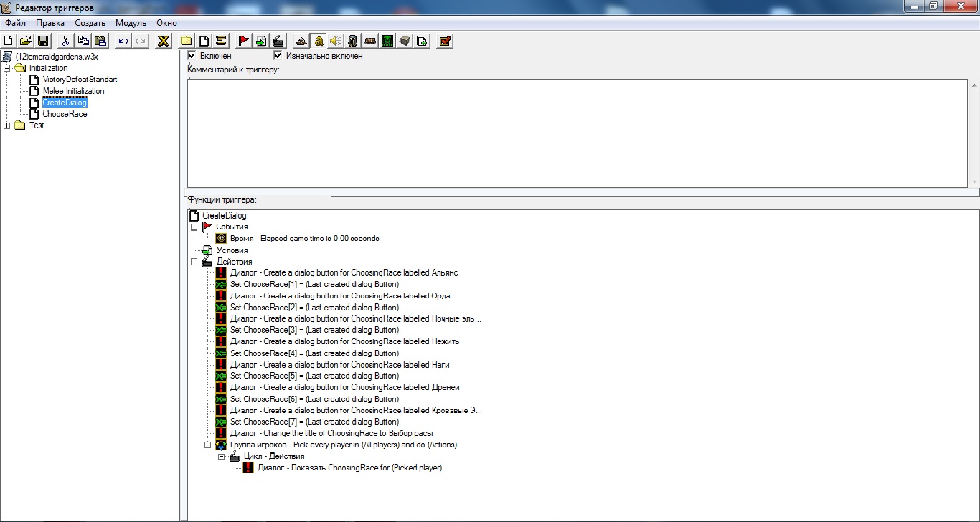Add a new condition with the green arrow icon
This screenshot has width=980, height=522.
pos(261,41)
